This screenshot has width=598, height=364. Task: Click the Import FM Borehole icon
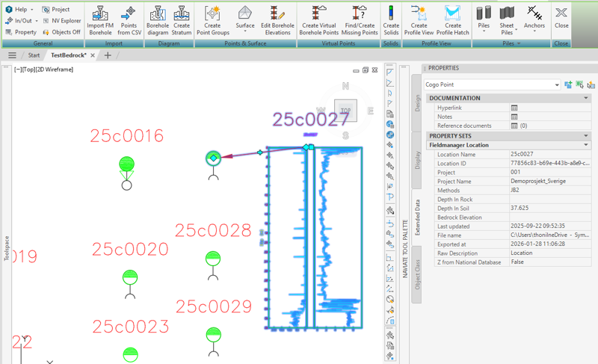pos(99,13)
